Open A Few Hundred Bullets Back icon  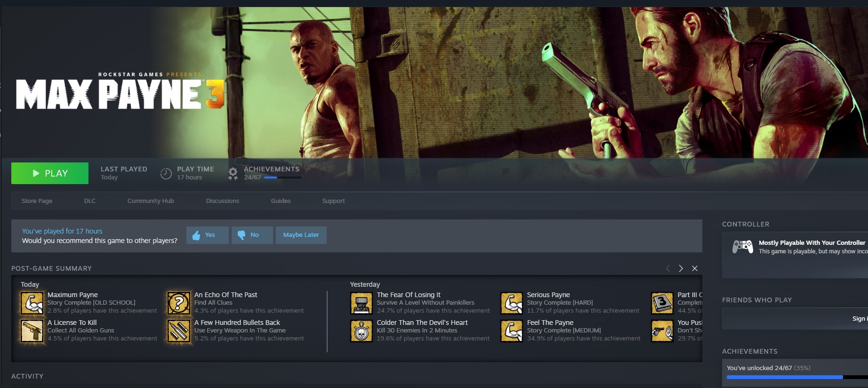[179, 331]
